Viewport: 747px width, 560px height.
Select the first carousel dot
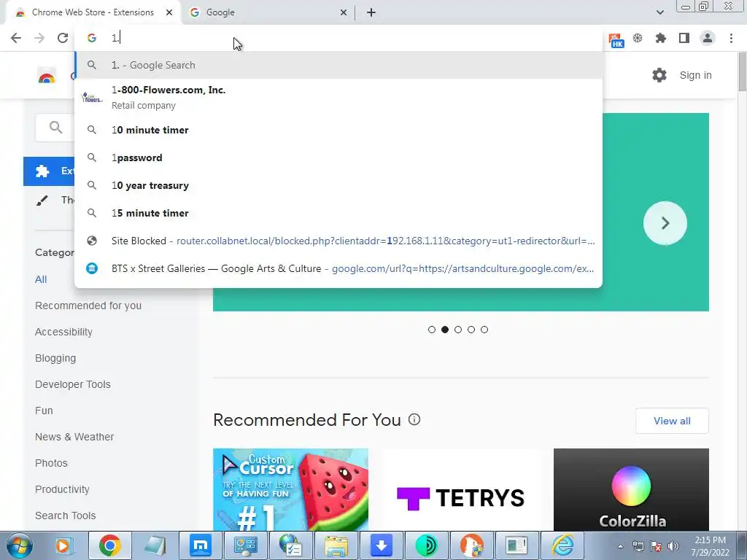coord(432,330)
